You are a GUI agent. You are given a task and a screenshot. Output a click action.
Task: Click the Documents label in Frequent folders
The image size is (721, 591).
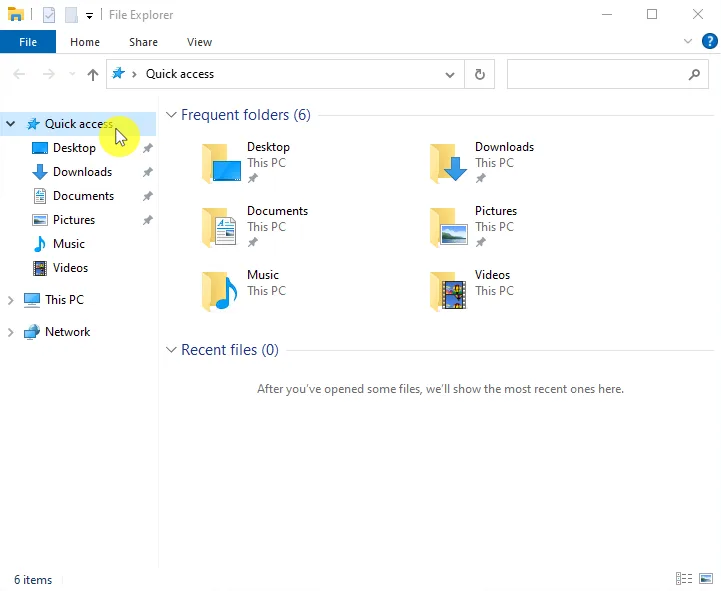point(277,211)
